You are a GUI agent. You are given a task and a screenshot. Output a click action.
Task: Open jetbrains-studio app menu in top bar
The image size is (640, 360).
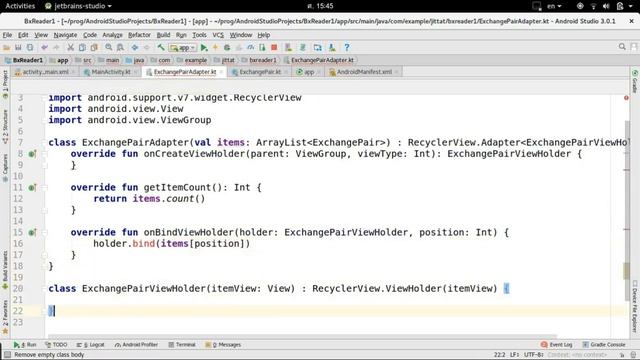[78, 6]
